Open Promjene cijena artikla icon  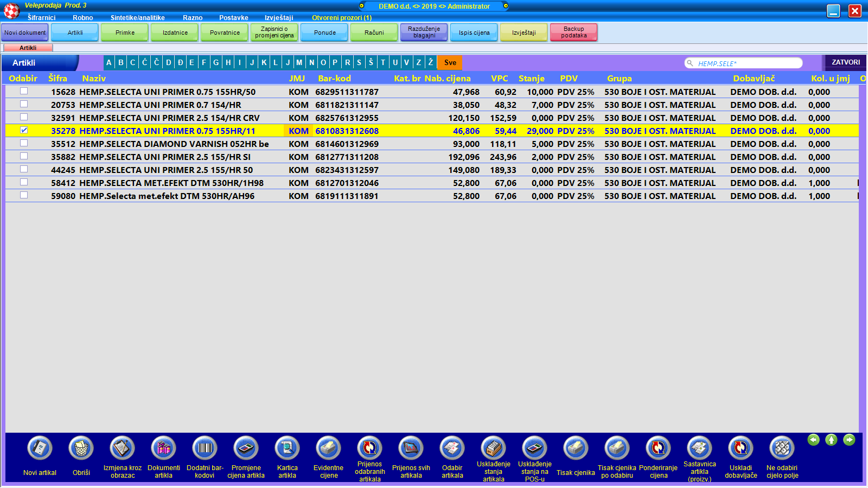[246, 448]
